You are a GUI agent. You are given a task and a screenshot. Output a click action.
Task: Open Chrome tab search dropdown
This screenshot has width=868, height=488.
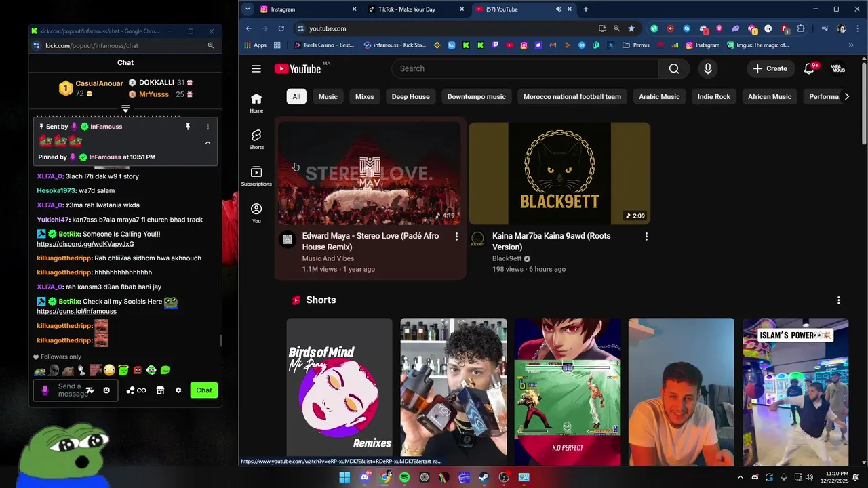(248, 9)
